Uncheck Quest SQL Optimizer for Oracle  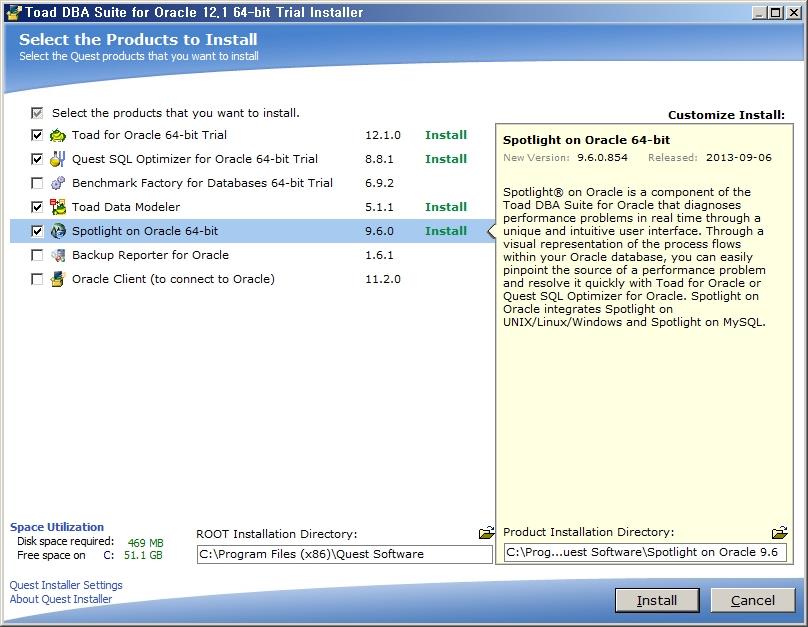[x=37, y=159]
